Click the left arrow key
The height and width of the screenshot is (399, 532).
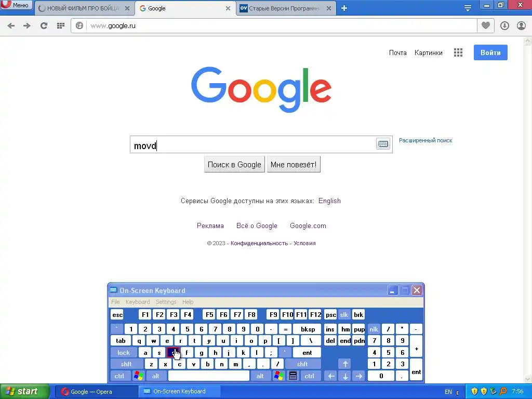click(331, 376)
